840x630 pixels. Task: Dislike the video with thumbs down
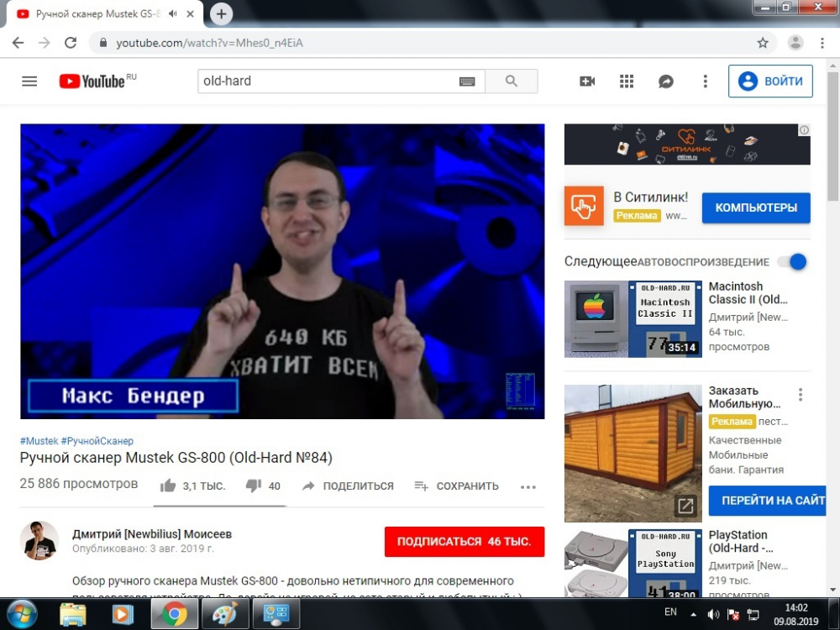click(253, 486)
